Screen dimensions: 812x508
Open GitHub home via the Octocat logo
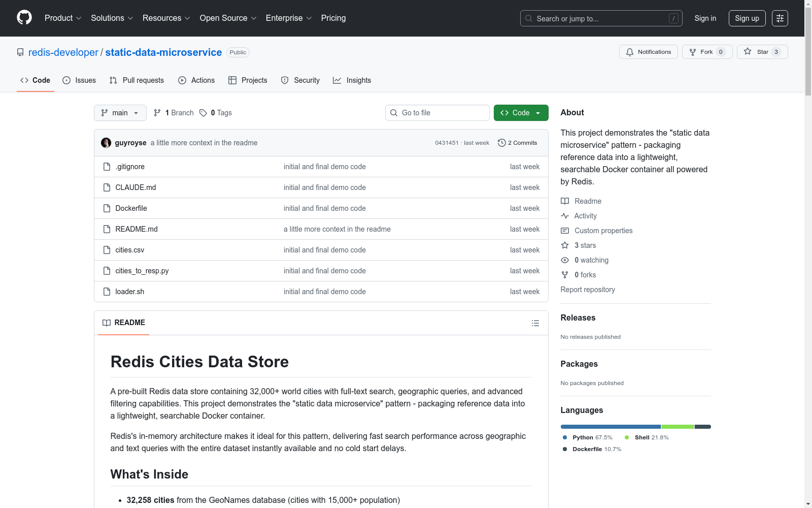pyautogui.click(x=24, y=18)
